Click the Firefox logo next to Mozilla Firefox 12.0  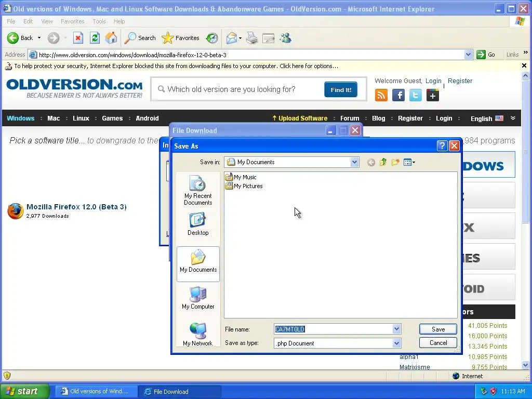[15, 211]
